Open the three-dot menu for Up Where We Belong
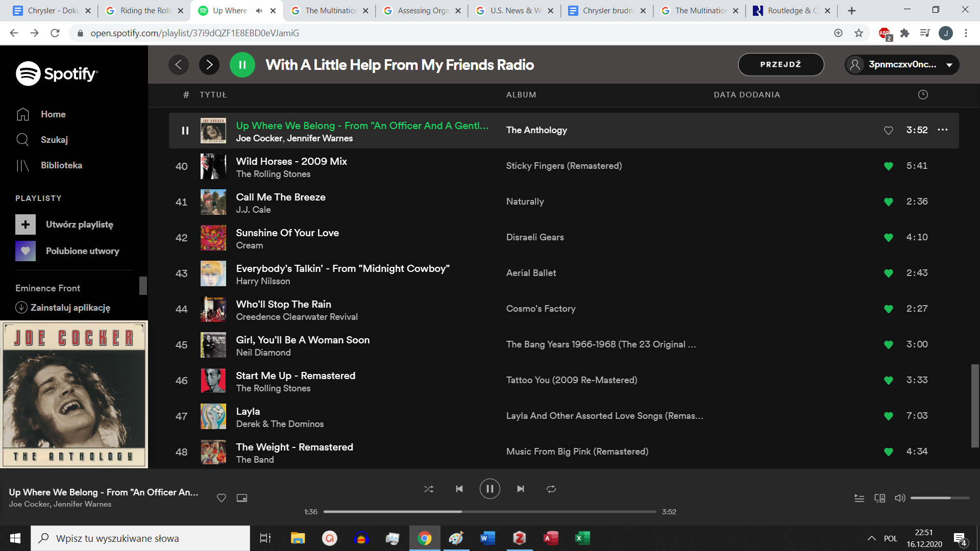The image size is (980, 551). (x=942, y=130)
